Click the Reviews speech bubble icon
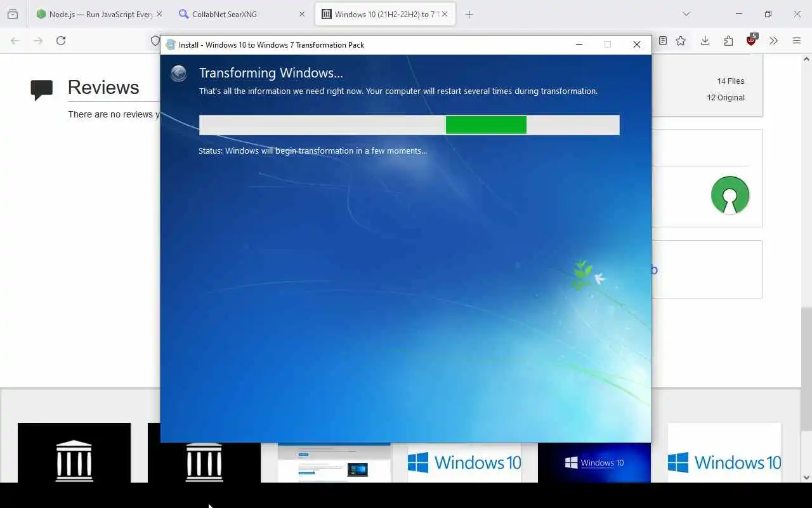Screen dimensions: 812x508 (x=42, y=90)
